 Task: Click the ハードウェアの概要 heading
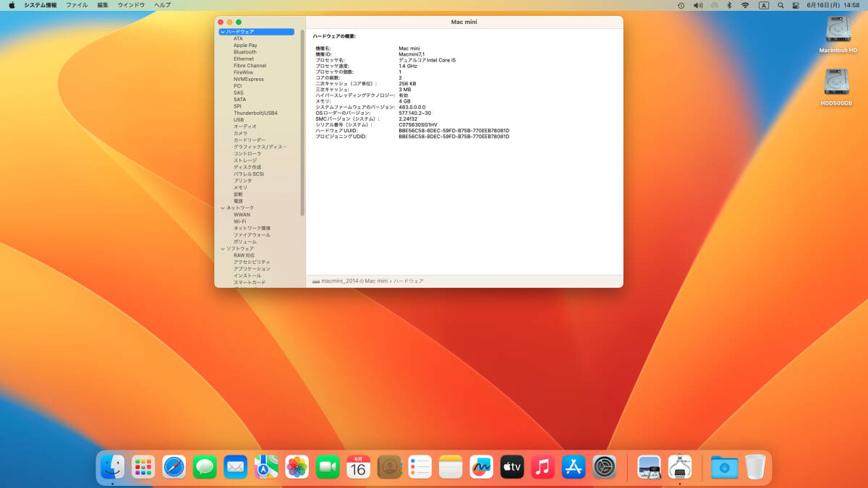334,36
